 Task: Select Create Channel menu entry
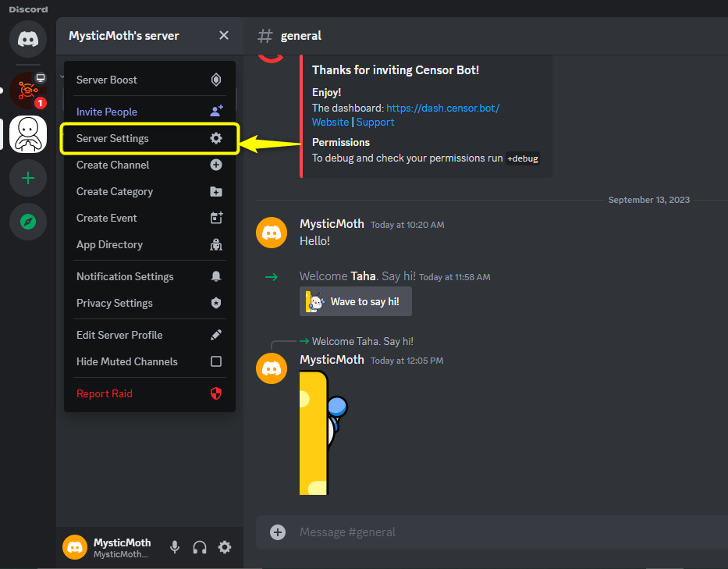(x=150, y=165)
